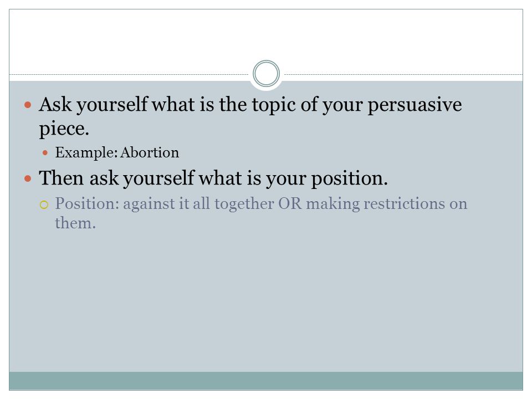The image size is (532, 399).
Task: Click the word 'Abortion'
Action: pos(150,153)
